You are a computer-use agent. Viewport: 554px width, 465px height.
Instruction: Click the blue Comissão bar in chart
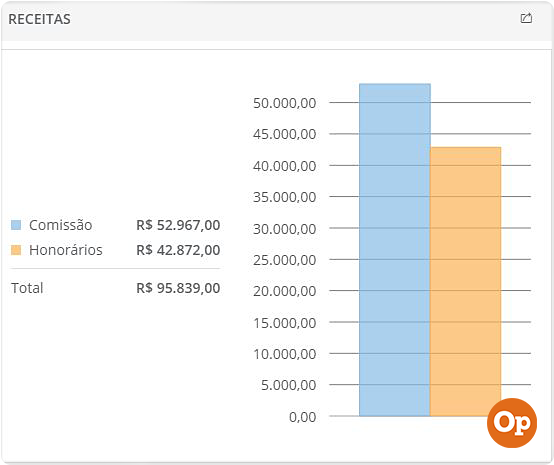pos(395,250)
